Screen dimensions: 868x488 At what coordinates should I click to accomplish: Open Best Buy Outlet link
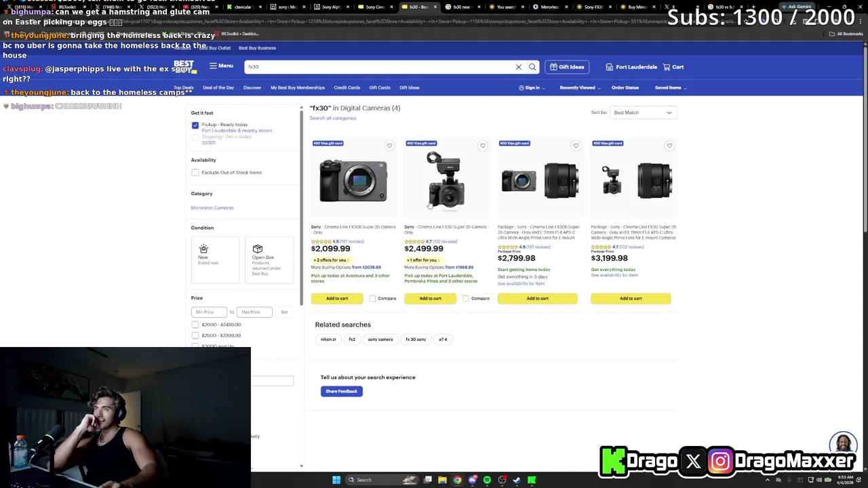pos(215,48)
